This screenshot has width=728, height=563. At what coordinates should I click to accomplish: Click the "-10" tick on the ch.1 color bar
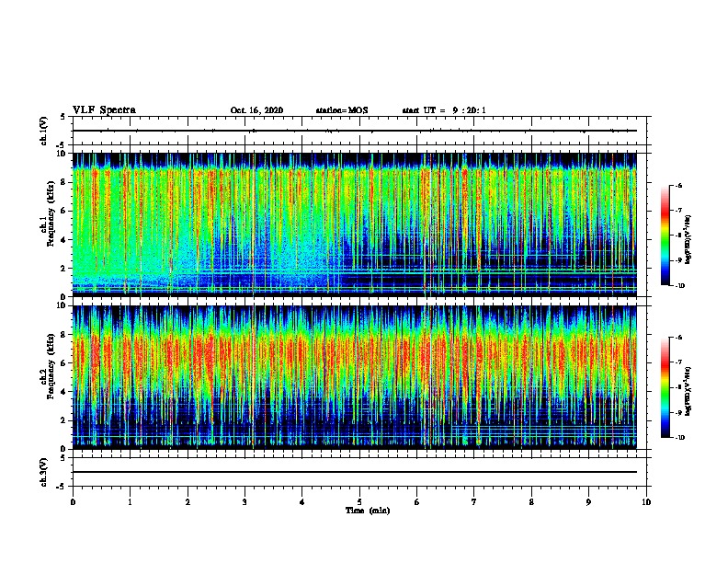click(x=679, y=286)
